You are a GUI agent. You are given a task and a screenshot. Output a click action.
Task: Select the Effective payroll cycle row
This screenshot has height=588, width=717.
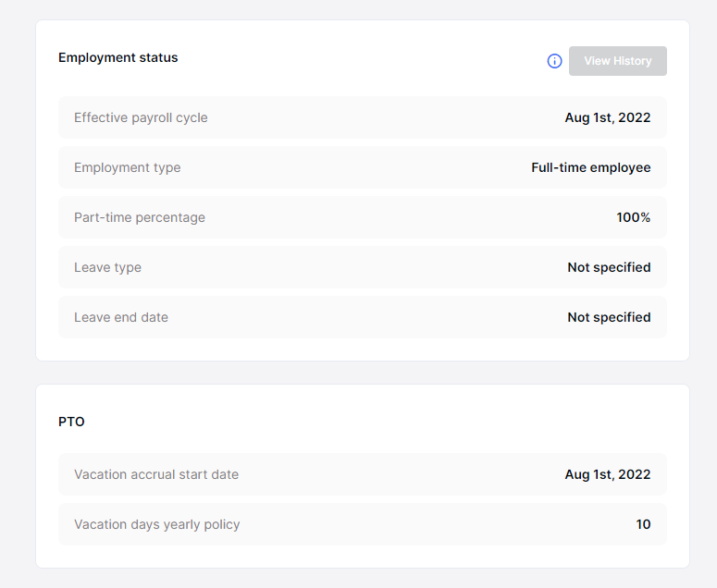click(x=362, y=117)
